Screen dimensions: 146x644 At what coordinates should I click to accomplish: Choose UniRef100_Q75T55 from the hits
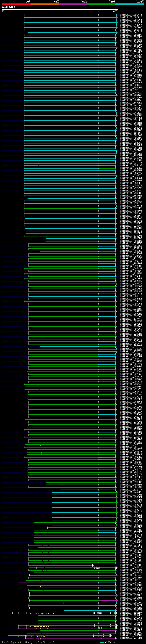coord(131,77)
